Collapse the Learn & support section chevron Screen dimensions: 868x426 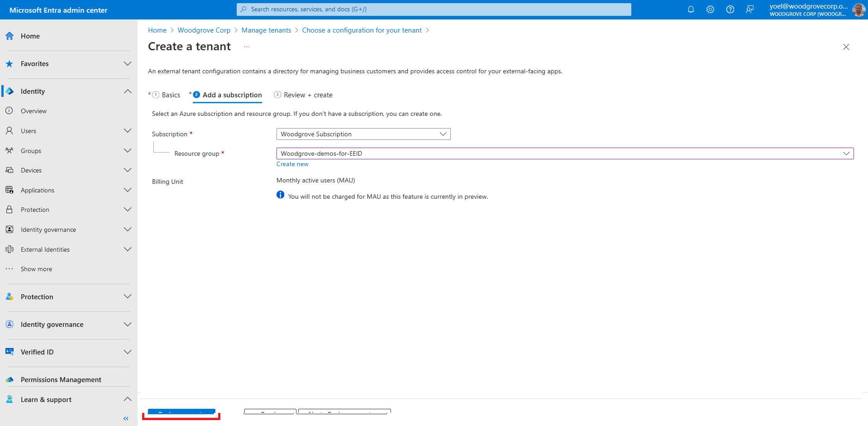(128, 399)
